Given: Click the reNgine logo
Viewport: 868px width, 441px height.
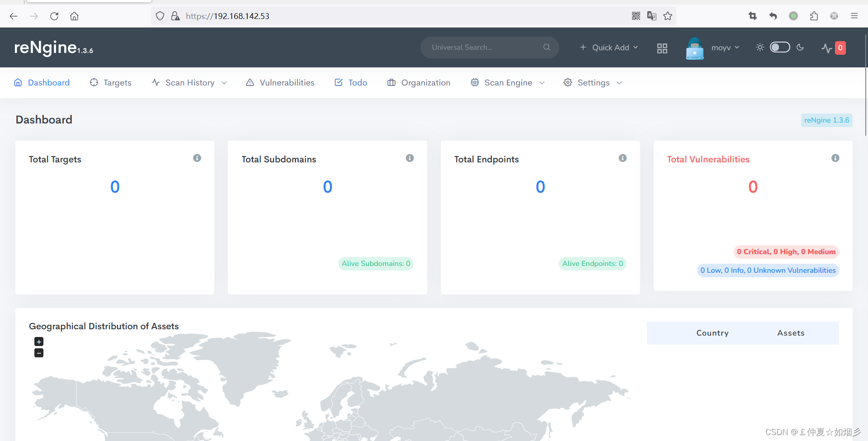Looking at the screenshot, I should click(x=53, y=47).
